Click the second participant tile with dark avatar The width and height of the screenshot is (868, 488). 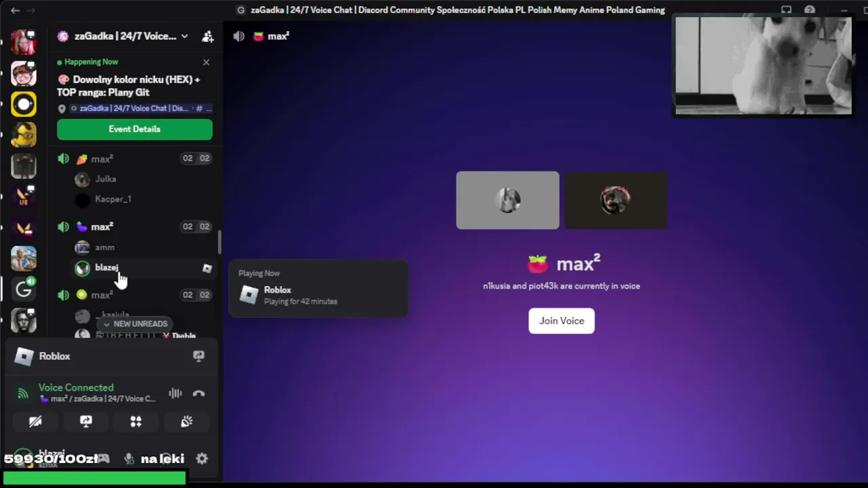pyautogui.click(x=616, y=200)
